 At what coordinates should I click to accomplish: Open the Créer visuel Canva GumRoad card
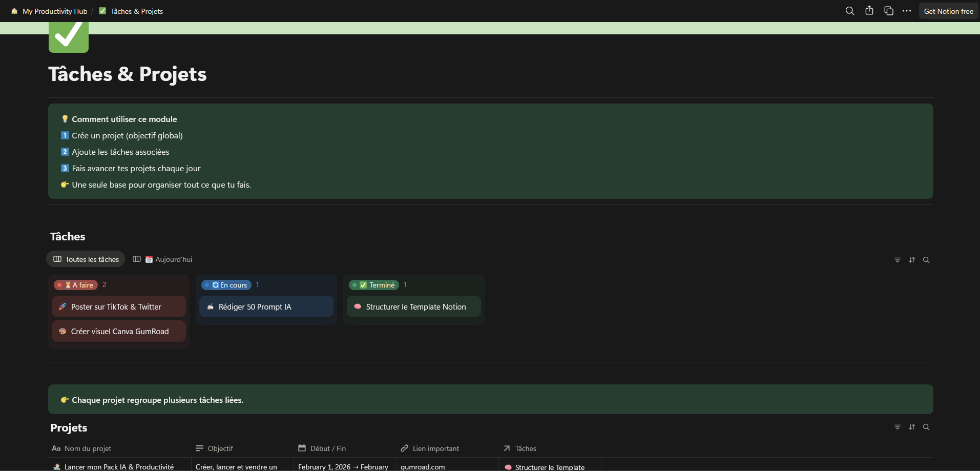(x=119, y=331)
